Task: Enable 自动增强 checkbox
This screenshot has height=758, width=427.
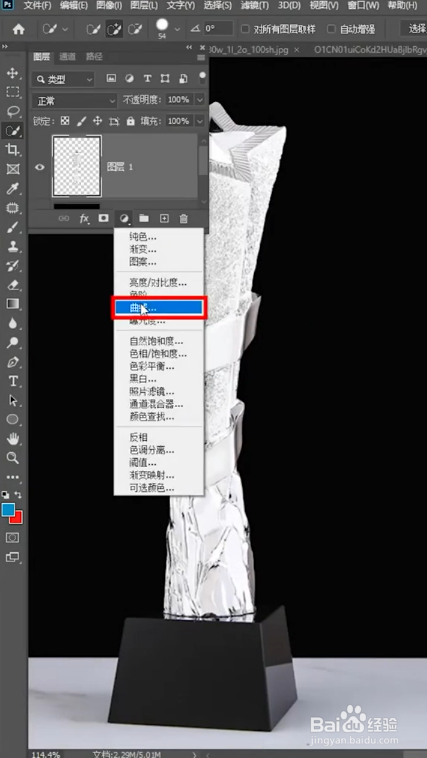Action: tap(331, 29)
